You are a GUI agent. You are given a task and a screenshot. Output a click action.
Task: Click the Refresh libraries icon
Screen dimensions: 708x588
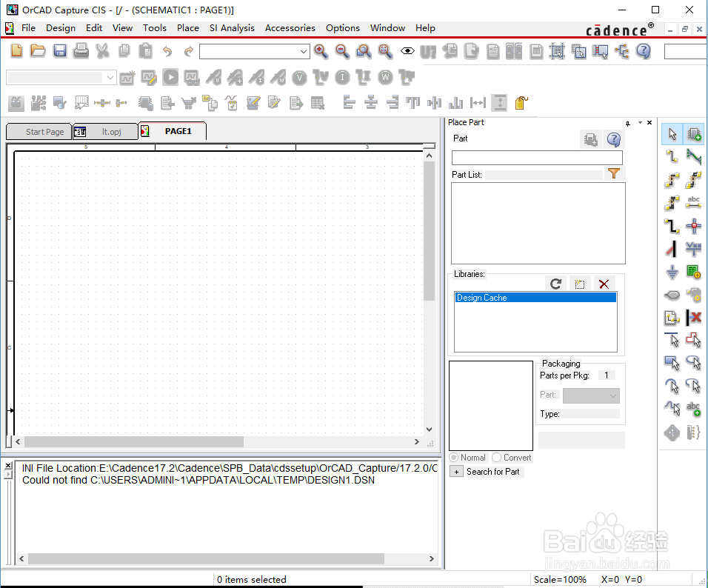click(x=555, y=284)
